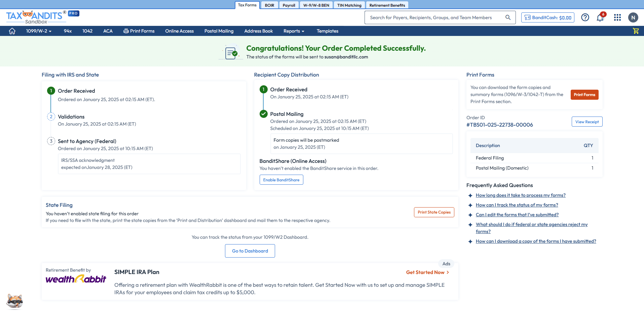
Task: Click the Ads label badge
Action: click(x=446, y=264)
